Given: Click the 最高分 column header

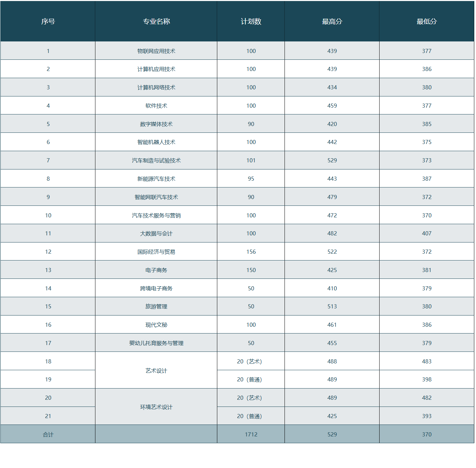Looking at the screenshot, I should point(332,21).
